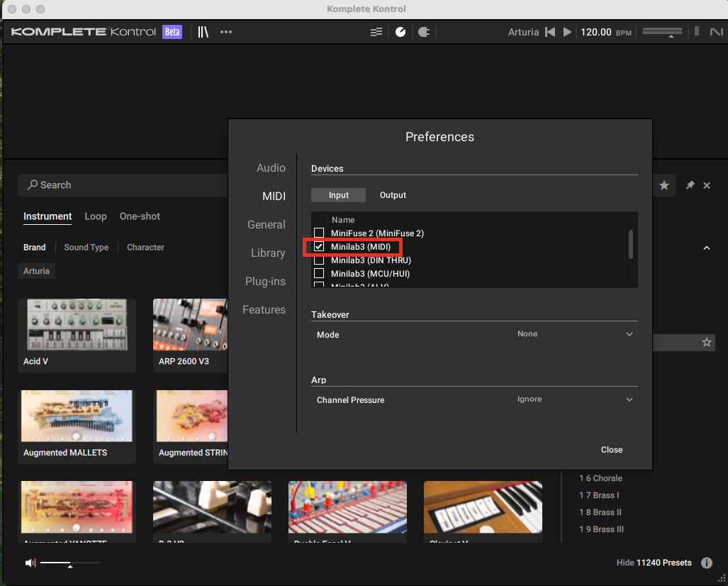Image resolution: width=728 pixels, height=586 pixels.
Task: Enable the Minilab3 (MCU/HUI) checkbox
Action: (x=319, y=273)
